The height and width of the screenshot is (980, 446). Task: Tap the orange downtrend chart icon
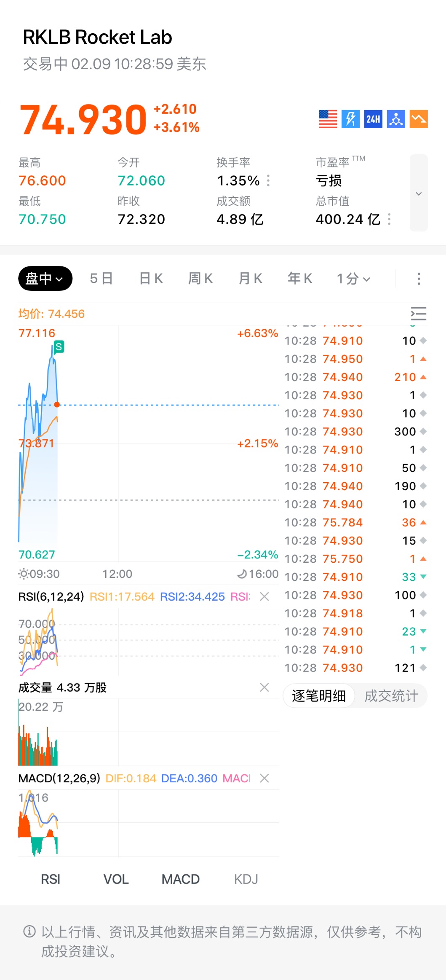point(419,119)
